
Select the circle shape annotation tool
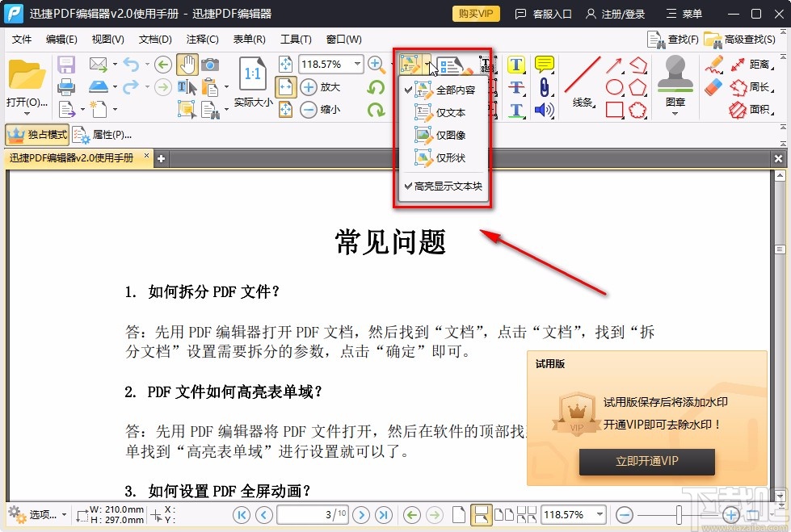(x=613, y=87)
